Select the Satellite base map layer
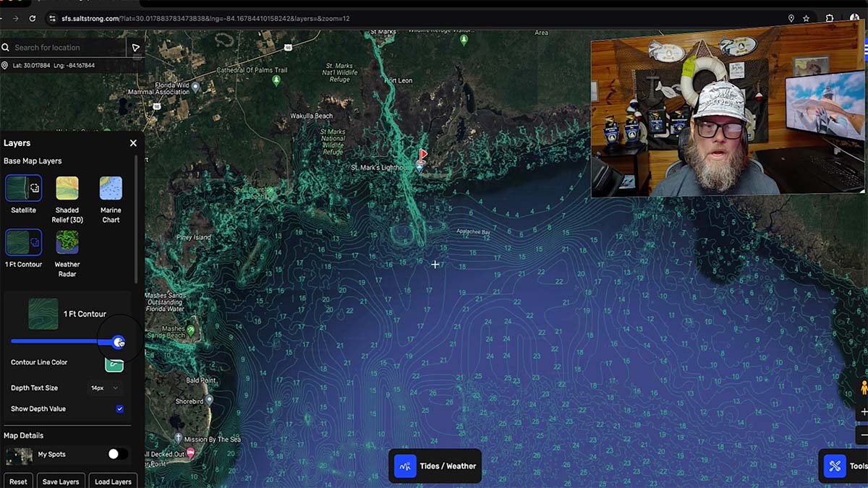 [23, 189]
